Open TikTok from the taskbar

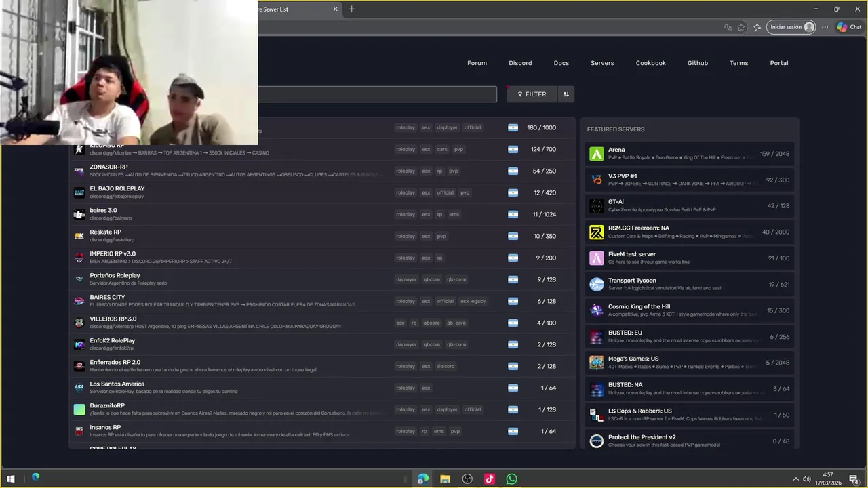tap(490, 479)
